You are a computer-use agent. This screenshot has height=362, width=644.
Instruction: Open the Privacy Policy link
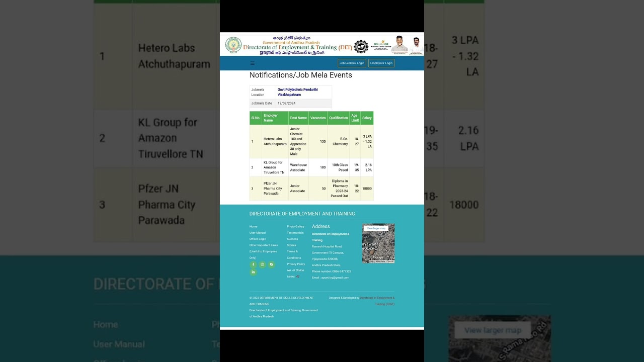tap(296, 264)
